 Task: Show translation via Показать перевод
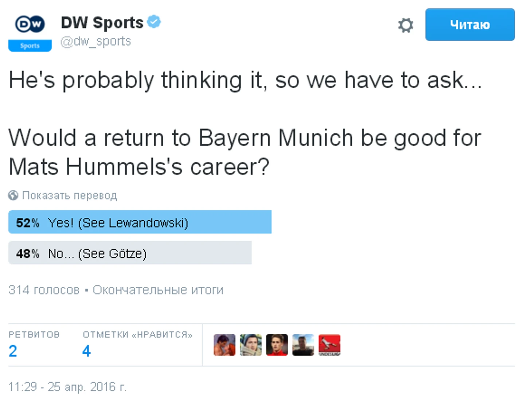pos(70,196)
